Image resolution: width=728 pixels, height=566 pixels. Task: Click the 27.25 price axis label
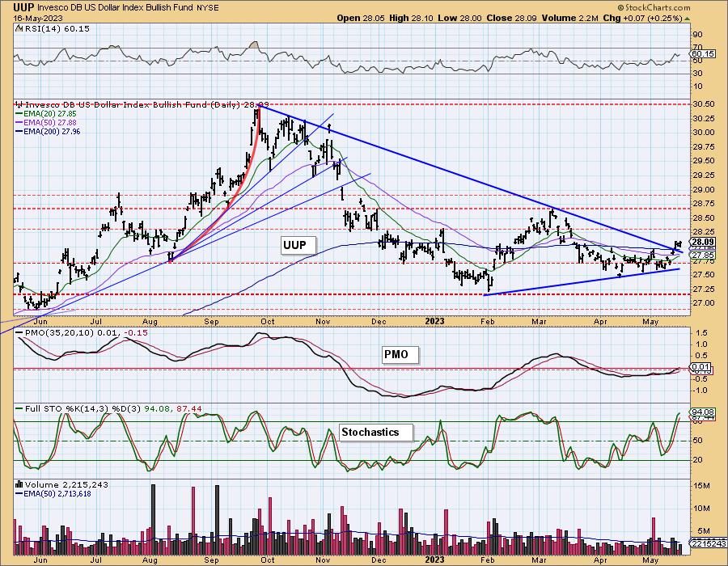click(704, 289)
